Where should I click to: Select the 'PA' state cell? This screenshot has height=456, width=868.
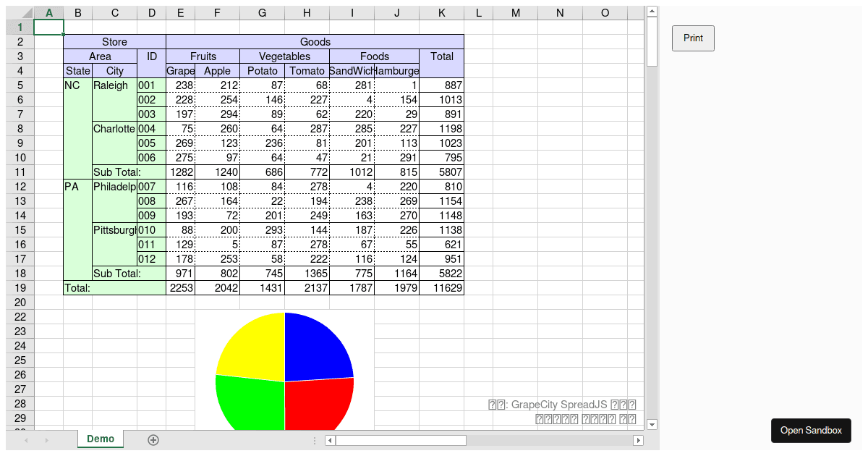click(77, 230)
